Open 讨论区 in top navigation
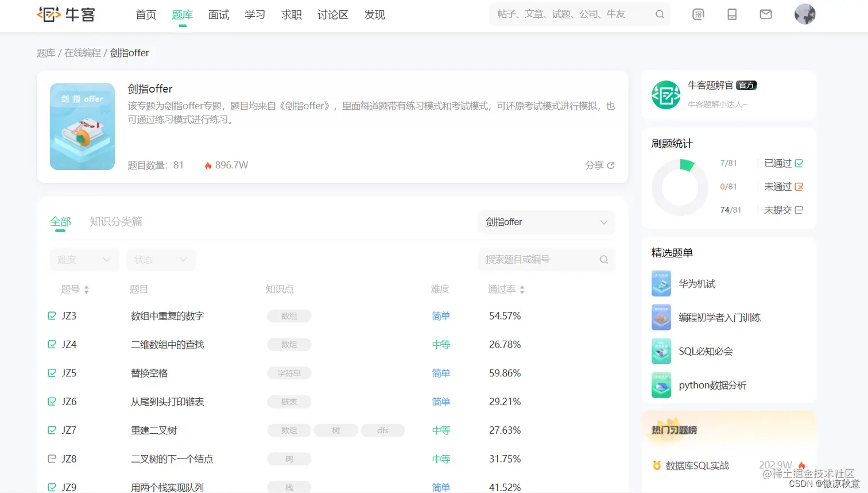This screenshot has width=868, height=493. (x=333, y=15)
